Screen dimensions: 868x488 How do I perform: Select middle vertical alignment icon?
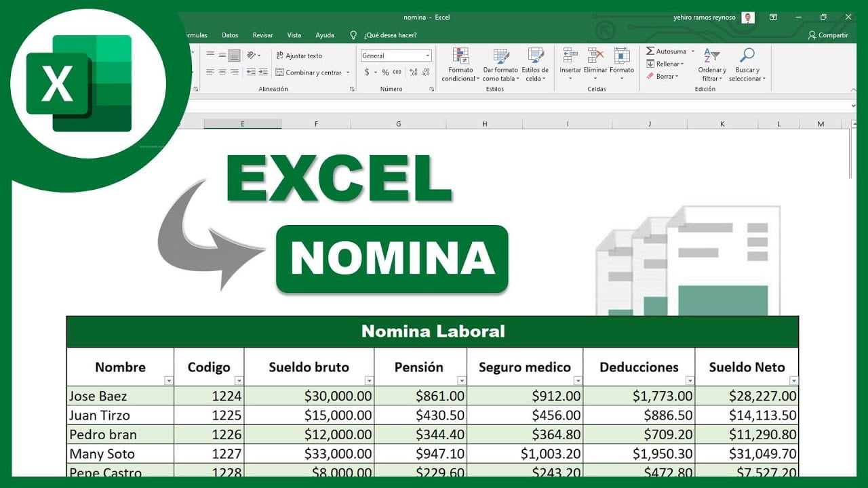pos(222,55)
